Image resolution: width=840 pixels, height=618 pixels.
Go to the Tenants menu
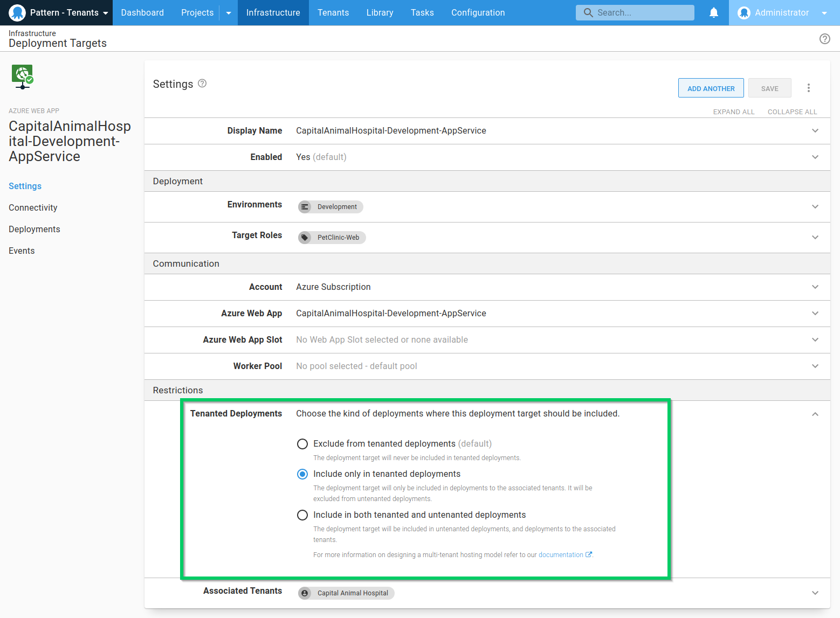click(x=333, y=12)
